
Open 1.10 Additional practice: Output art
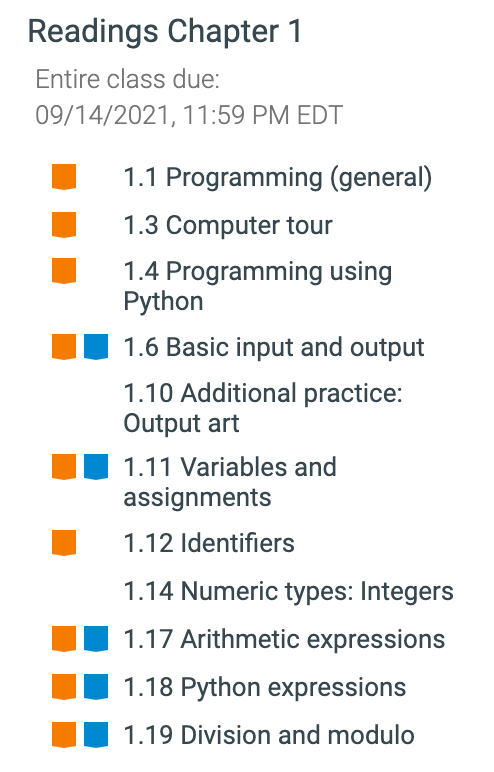pyautogui.click(x=263, y=408)
